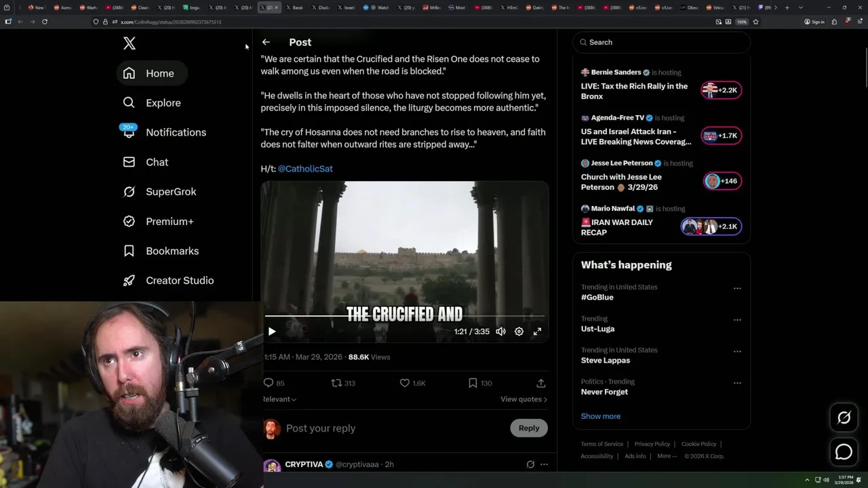
Task: Open more options for Ust-Luga trend
Action: [x=737, y=320]
